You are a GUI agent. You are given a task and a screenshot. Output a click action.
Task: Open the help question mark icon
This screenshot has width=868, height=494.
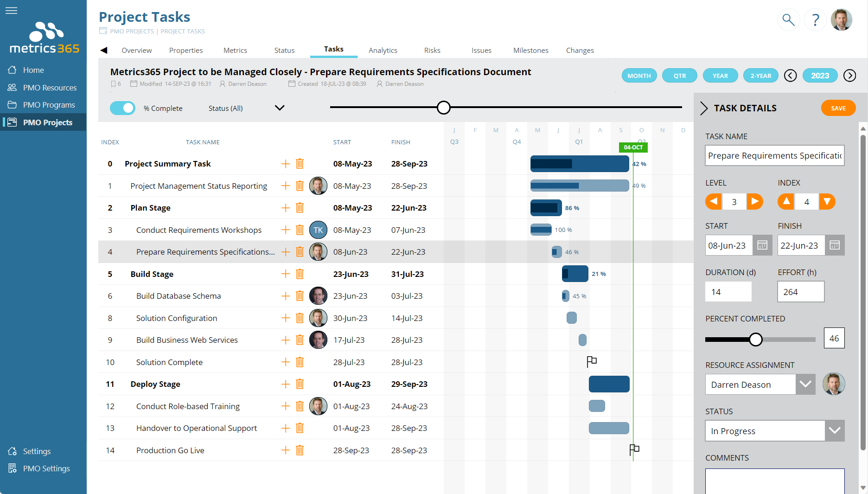[816, 20]
